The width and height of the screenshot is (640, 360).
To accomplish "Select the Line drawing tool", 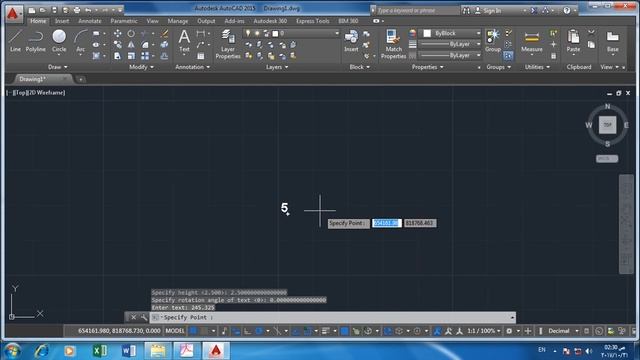I will [x=15, y=41].
